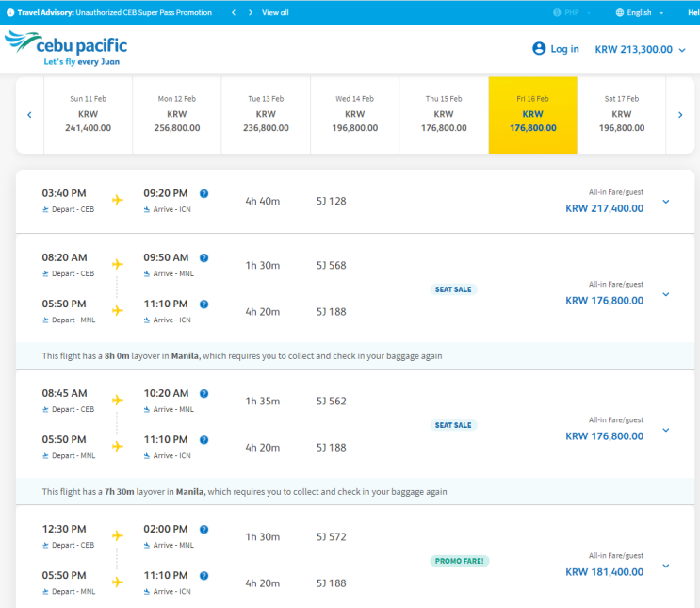Click the Log in link
Viewport: 700px width, 608px height.
[x=564, y=49]
